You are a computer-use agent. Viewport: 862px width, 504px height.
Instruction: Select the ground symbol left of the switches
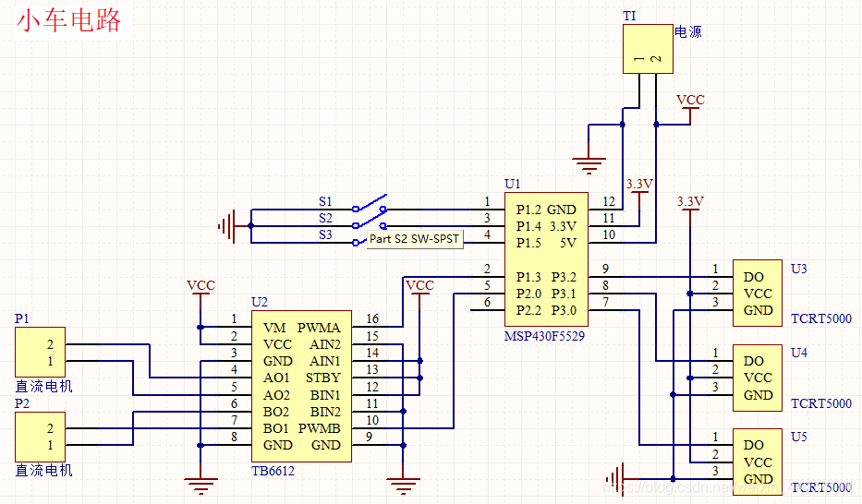tap(227, 225)
